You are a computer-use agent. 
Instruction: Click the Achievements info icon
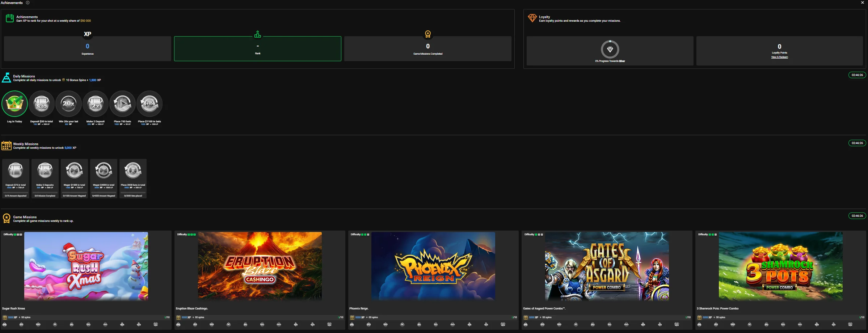click(x=28, y=3)
